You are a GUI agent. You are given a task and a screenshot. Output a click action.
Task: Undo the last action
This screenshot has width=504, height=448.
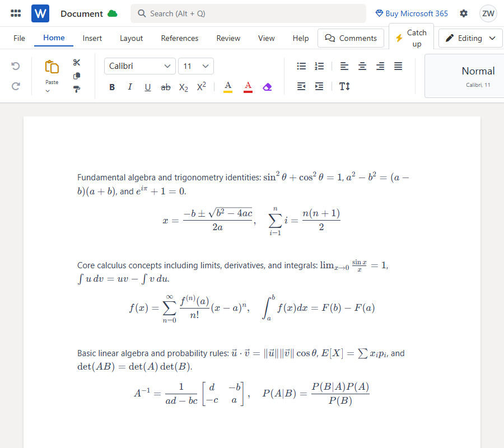click(16, 66)
